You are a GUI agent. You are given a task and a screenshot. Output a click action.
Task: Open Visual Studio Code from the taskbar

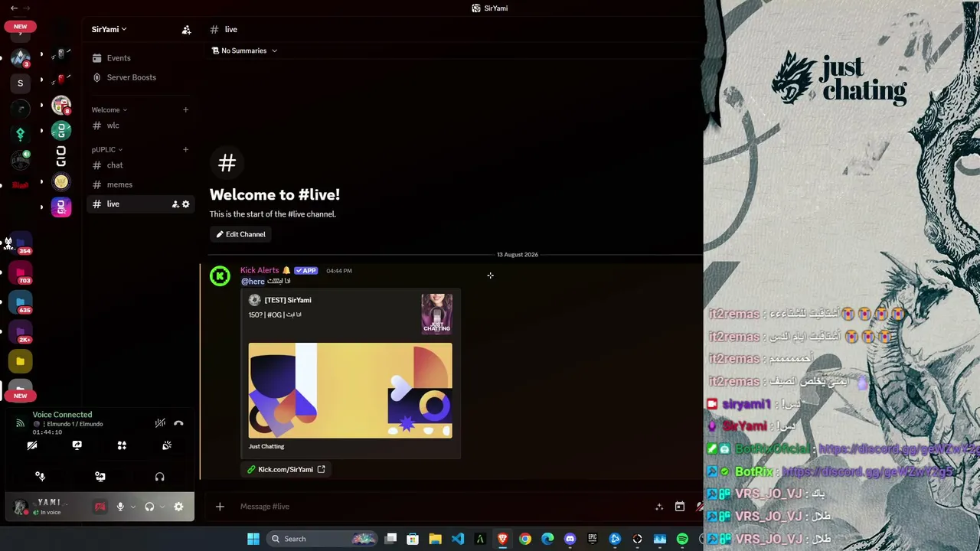coord(458,539)
